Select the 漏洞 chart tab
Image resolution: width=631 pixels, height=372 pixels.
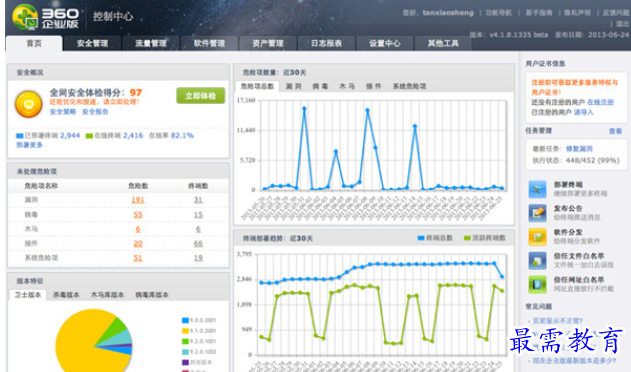click(293, 86)
